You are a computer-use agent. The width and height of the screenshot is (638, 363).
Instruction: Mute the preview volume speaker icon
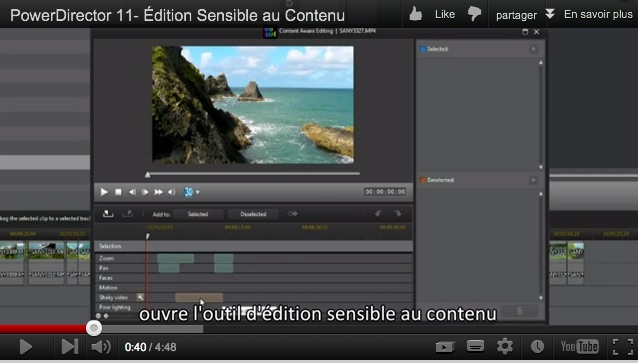pyautogui.click(x=172, y=192)
